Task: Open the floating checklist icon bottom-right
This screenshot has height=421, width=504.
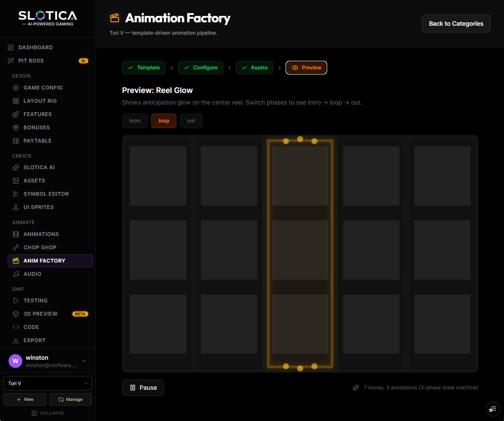Action: point(493,409)
